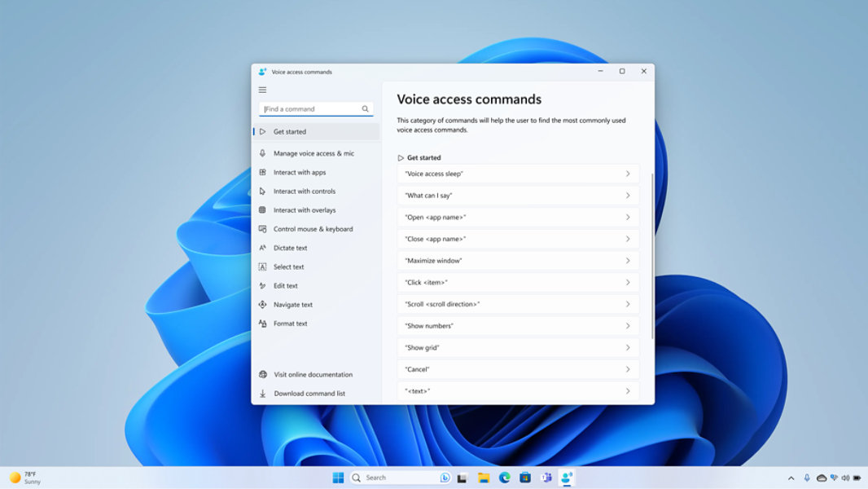Viewport: 868px width, 489px height.
Task: Open Interact with apps category
Action: [316, 172]
